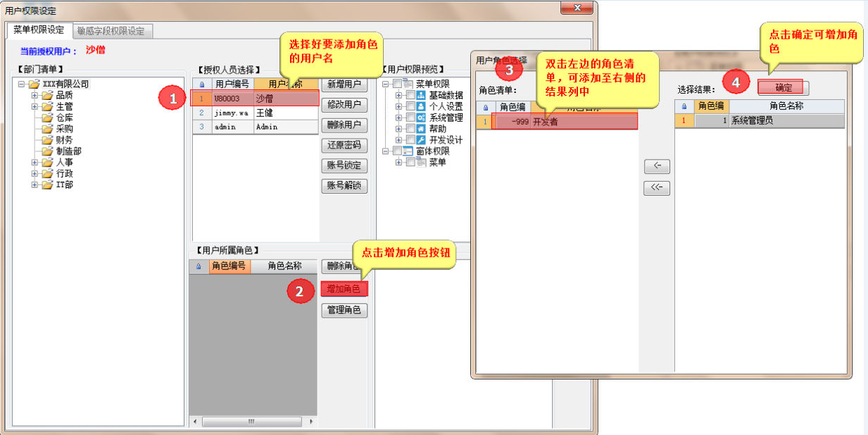Screen dimensions: 868x435
Task: Expand the 人事 department node
Action: point(35,163)
